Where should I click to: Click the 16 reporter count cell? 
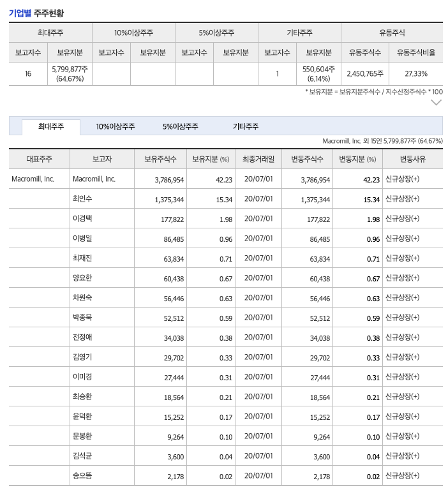[x=28, y=74]
